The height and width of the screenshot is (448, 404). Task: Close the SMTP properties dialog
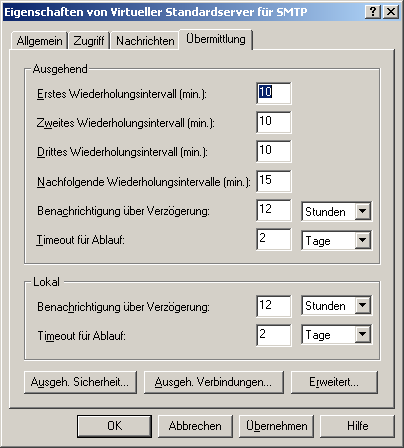[391, 12]
